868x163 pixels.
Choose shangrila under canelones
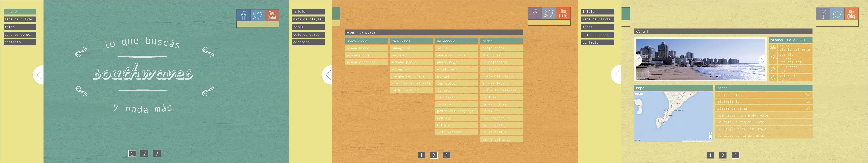[411, 48]
